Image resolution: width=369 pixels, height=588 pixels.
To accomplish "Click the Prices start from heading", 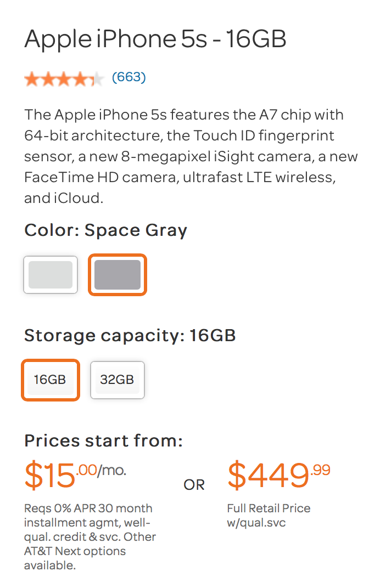I will click(x=103, y=440).
